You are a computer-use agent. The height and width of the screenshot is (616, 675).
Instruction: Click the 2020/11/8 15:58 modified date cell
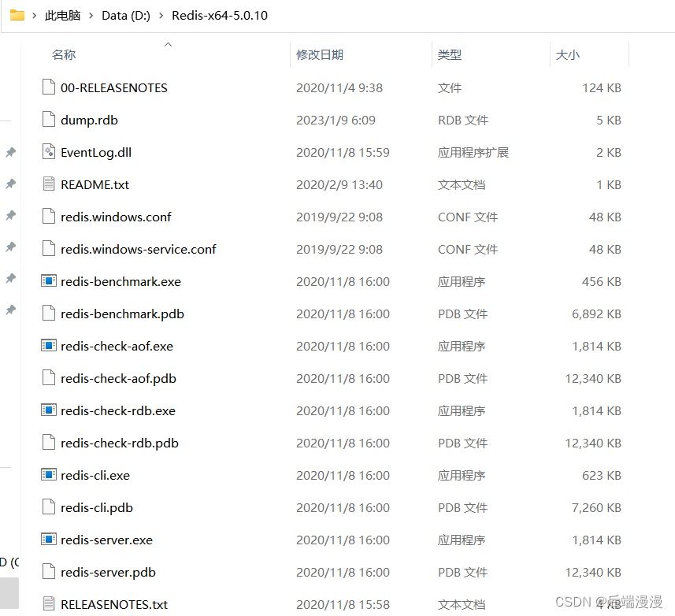point(343,604)
